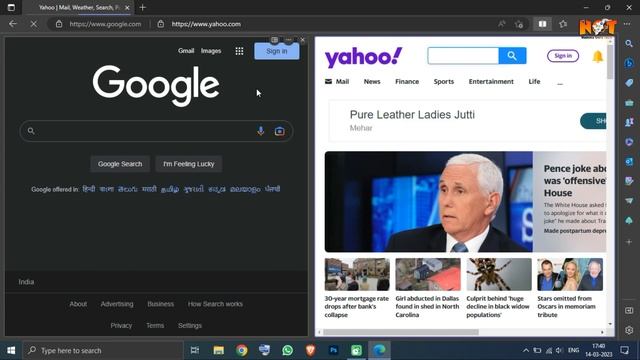Open the Edge settings and more menu
Image resolution: width=640 pixels, height=360 pixels.
tap(627, 24)
